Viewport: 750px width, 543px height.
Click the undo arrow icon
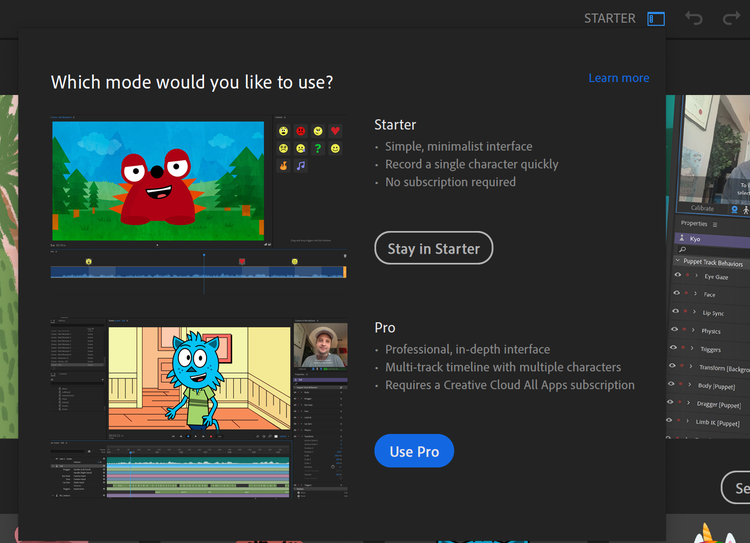[694, 19]
